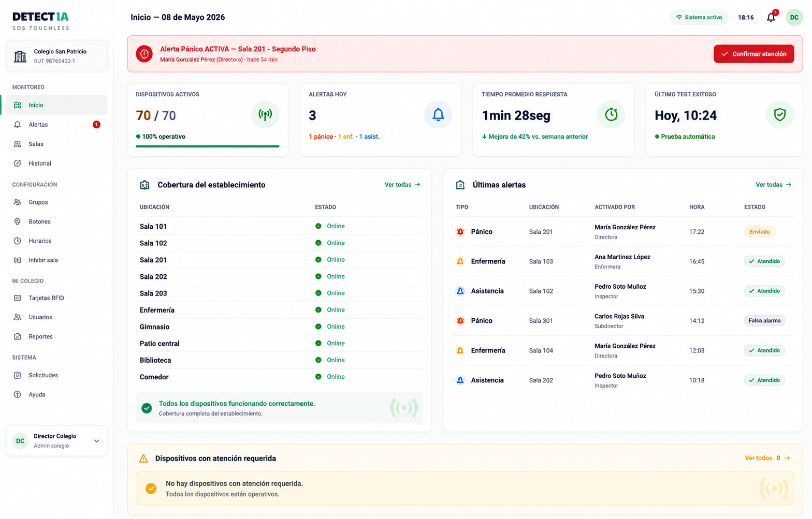Click the shield icon in Último Test card

[779, 114]
